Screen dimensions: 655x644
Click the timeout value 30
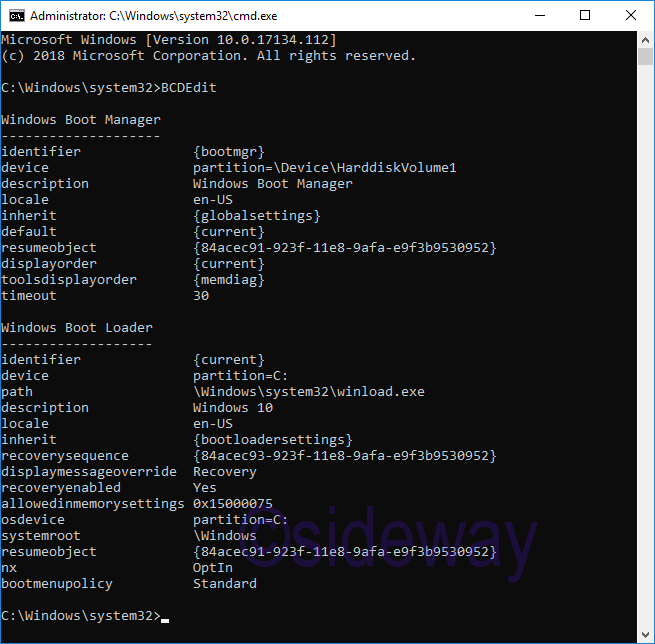[x=201, y=296]
